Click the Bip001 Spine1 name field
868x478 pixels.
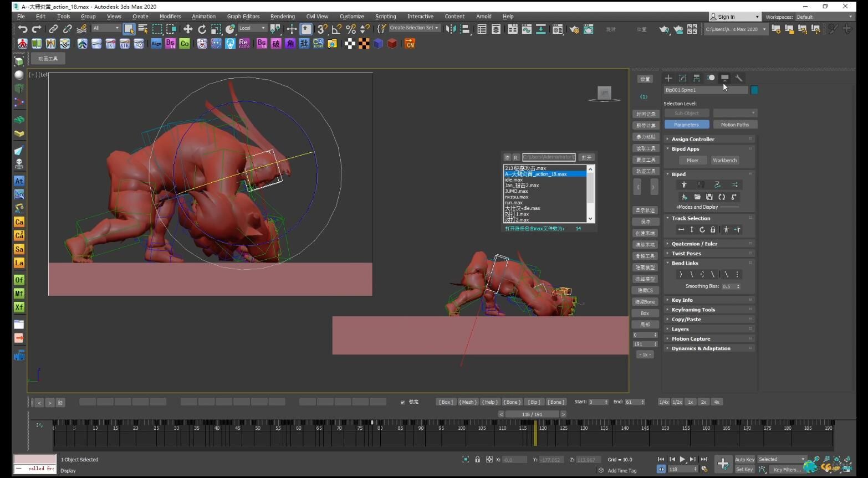706,90
